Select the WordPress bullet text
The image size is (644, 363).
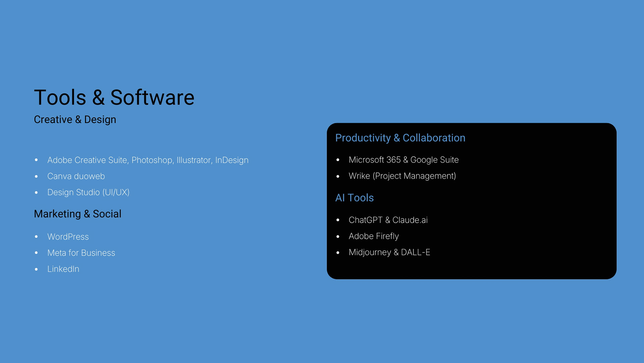68,237
